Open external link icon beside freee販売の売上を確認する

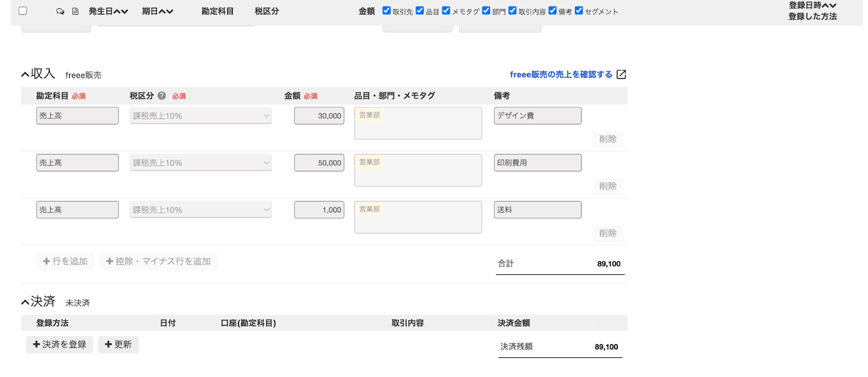[621, 74]
